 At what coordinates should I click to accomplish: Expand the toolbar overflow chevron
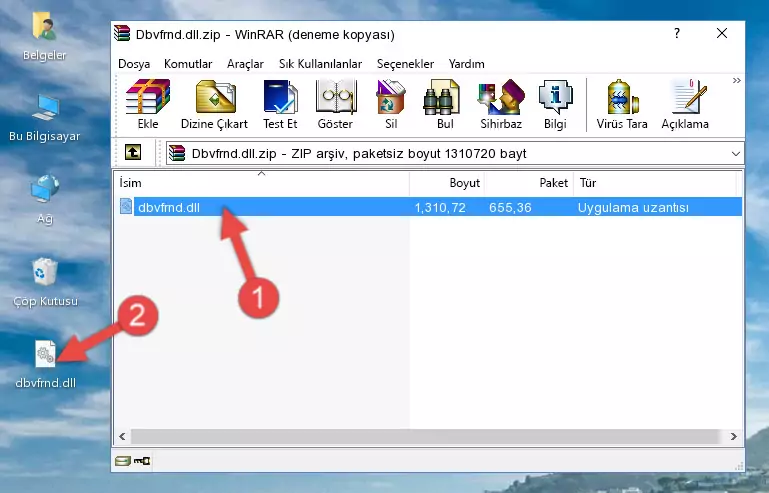click(x=736, y=81)
